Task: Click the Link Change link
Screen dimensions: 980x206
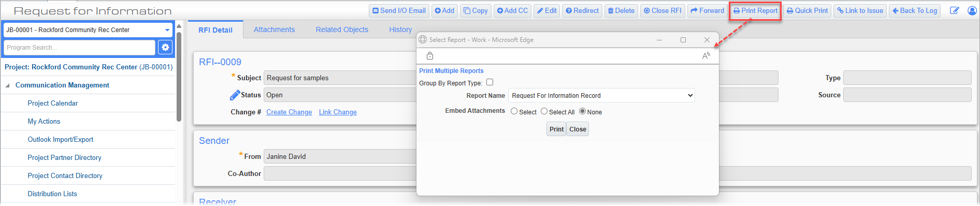Action: click(x=338, y=112)
